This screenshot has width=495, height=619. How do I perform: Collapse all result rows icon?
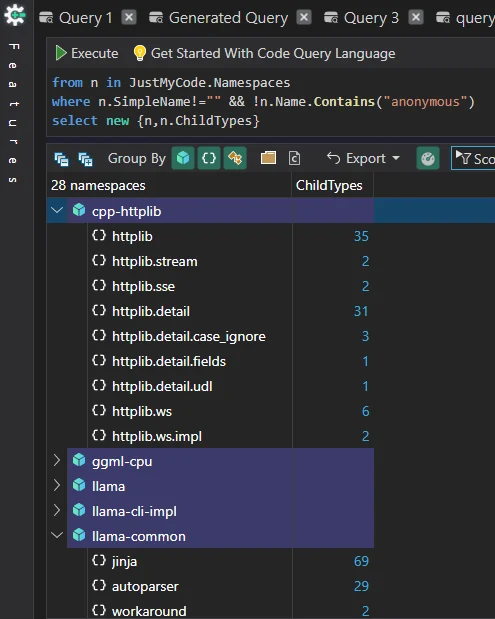coord(61,159)
